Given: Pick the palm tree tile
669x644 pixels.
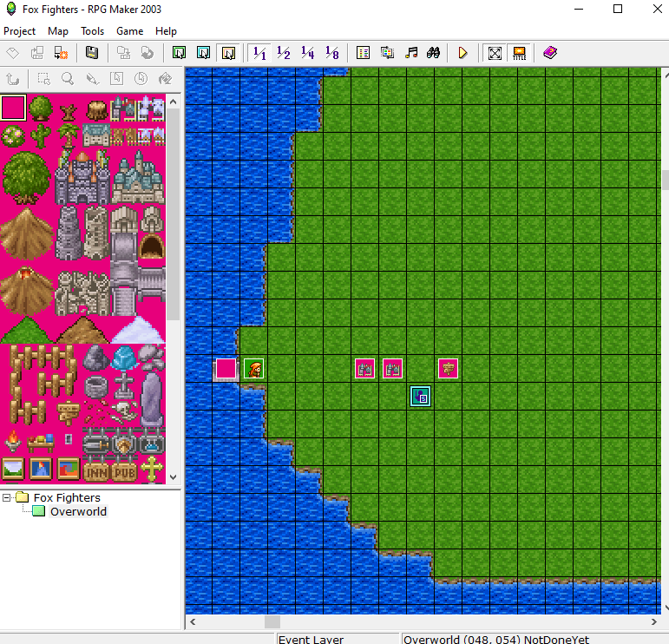Looking at the screenshot, I should (x=69, y=135).
